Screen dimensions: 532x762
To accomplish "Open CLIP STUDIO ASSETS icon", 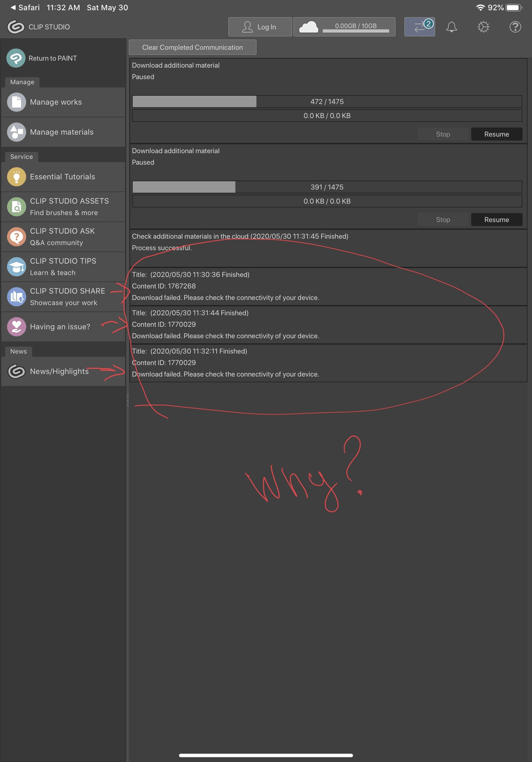I will (x=17, y=207).
